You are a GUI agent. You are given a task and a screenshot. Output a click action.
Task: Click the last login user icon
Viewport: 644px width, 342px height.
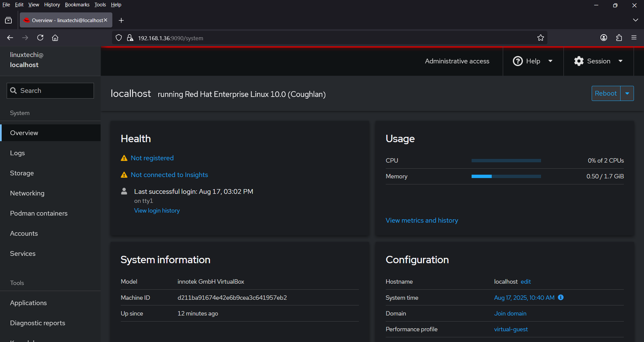(x=124, y=191)
